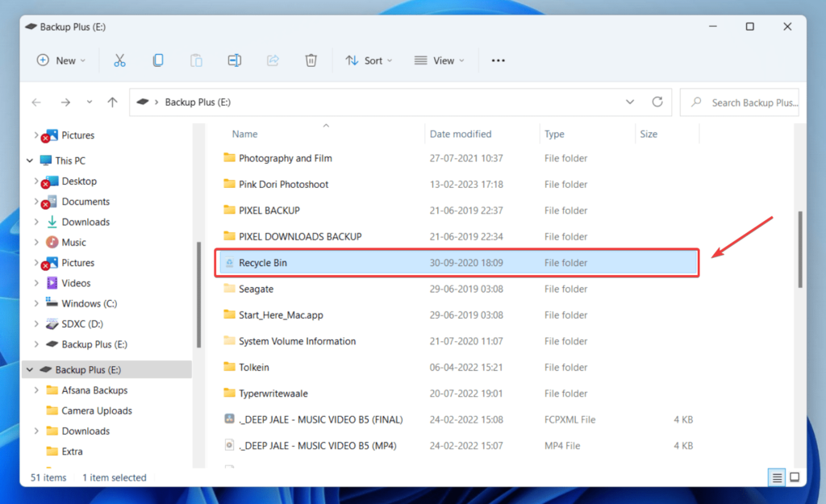Navigate back using the left arrow

tap(36, 102)
